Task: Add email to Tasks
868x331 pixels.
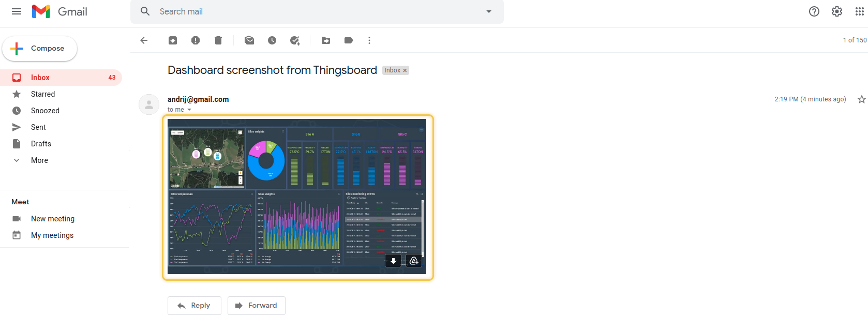Action: coord(295,40)
